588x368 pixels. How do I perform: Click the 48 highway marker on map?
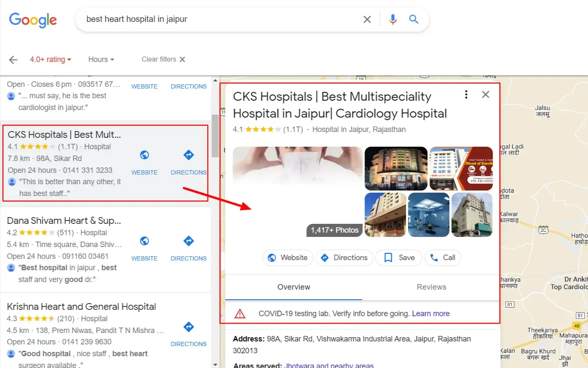click(x=577, y=326)
